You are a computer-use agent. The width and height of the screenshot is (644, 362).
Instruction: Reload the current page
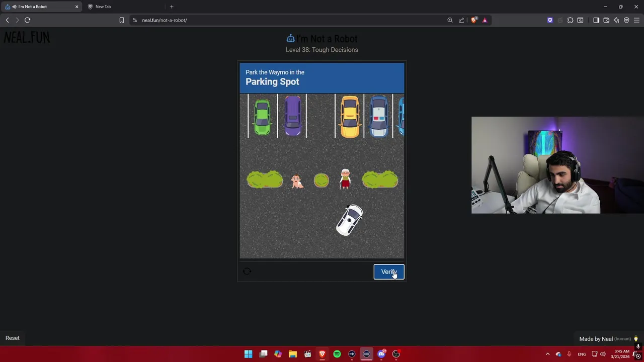[28, 20]
